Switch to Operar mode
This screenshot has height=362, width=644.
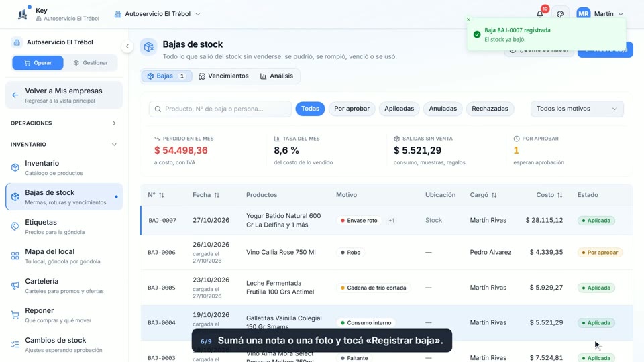pos(38,63)
